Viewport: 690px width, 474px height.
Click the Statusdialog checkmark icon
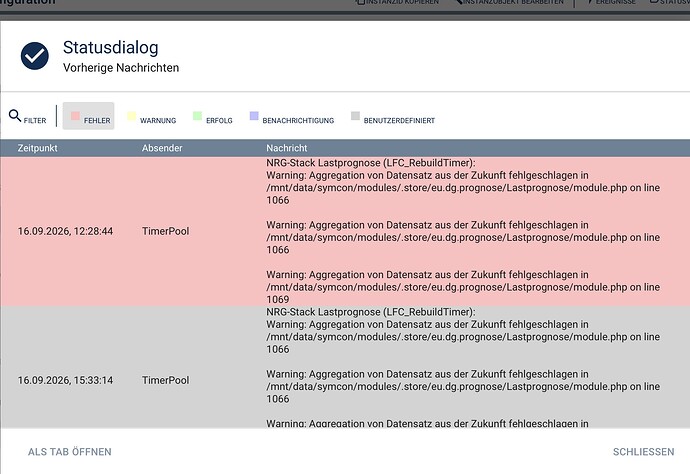pos(35,56)
